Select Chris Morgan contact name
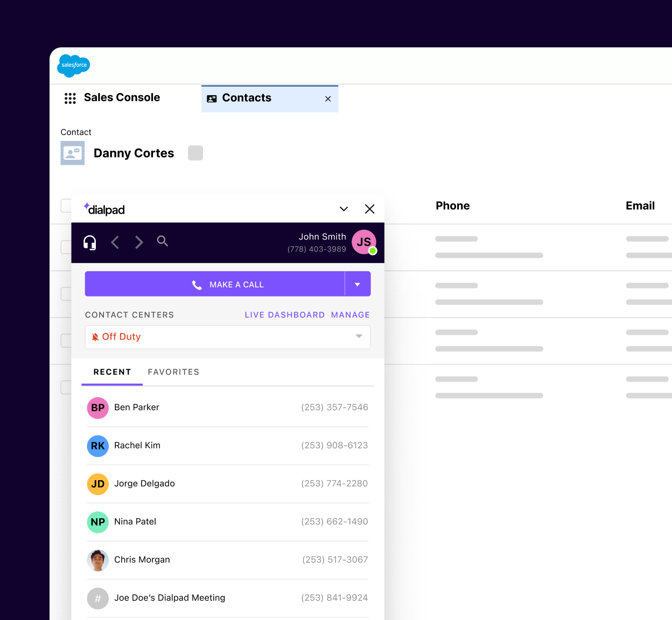The width and height of the screenshot is (672, 620). click(x=142, y=560)
